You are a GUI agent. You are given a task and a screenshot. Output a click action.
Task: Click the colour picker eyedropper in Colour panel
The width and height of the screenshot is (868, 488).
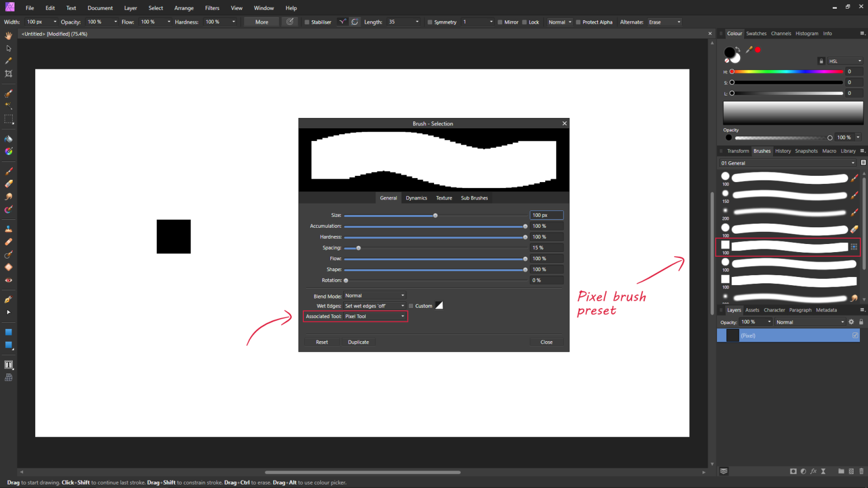pyautogui.click(x=749, y=50)
